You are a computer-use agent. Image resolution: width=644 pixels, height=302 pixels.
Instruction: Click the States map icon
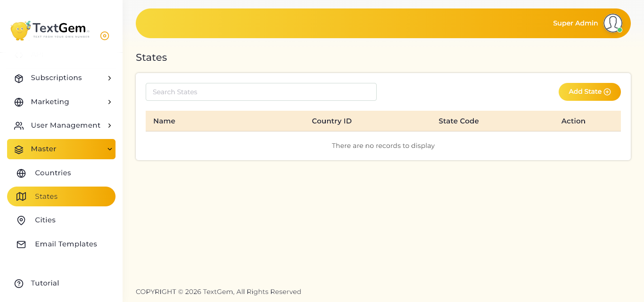click(x=21, y=196)
